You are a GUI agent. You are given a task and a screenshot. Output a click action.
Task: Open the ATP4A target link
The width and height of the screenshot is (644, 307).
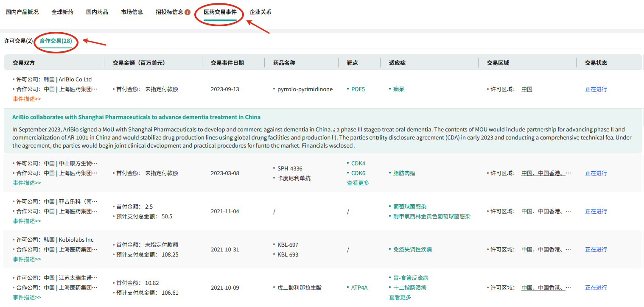coord(359,287)
